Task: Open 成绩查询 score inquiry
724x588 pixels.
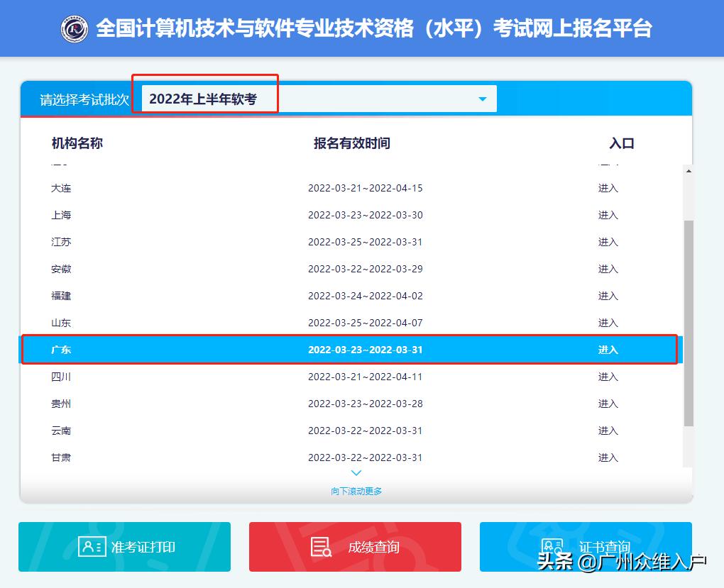Action: 354,547
